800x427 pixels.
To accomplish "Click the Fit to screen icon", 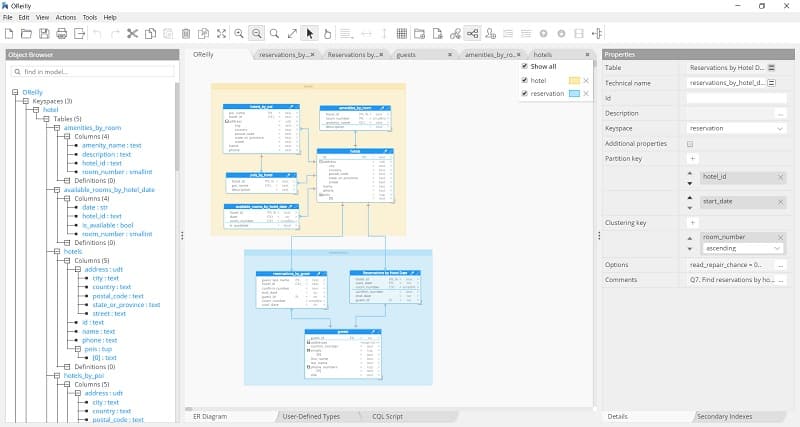I will coord(221,34).
